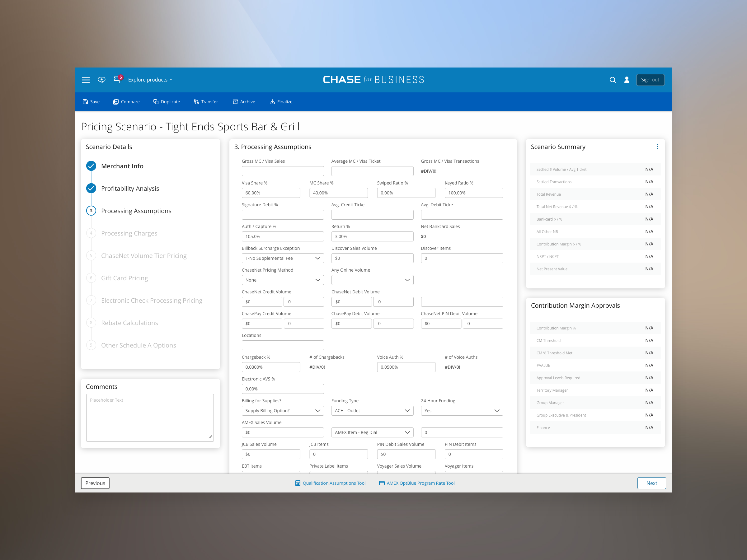
Task: Click the Avg. Debit Ticke field
Action: (462, 215)
